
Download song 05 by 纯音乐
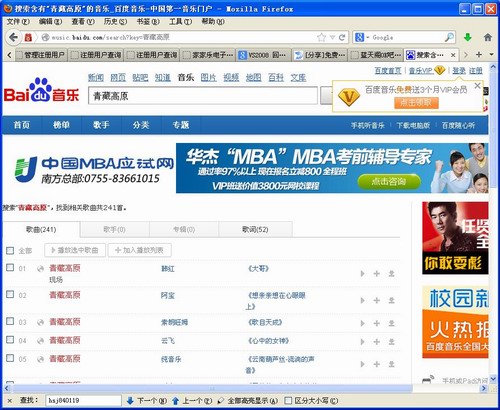coord(391,364)
